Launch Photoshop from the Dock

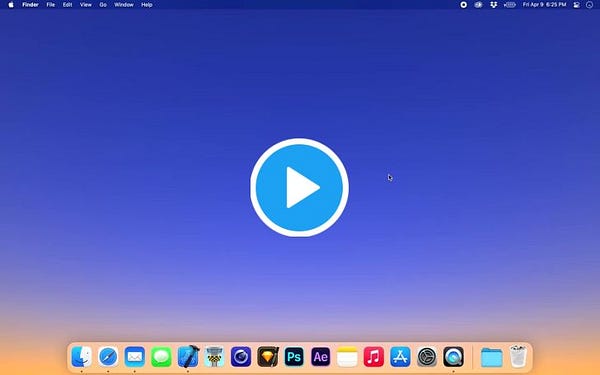(x=294, y=357)
